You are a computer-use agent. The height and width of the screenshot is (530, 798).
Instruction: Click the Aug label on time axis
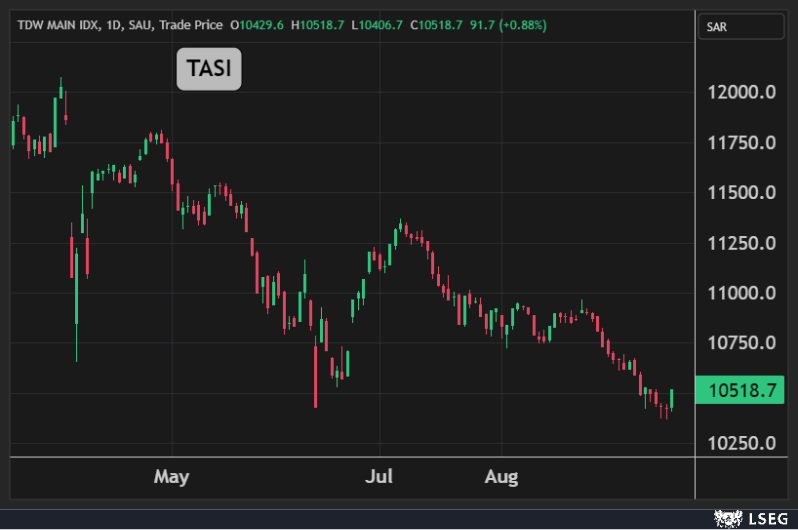point(501,477)
